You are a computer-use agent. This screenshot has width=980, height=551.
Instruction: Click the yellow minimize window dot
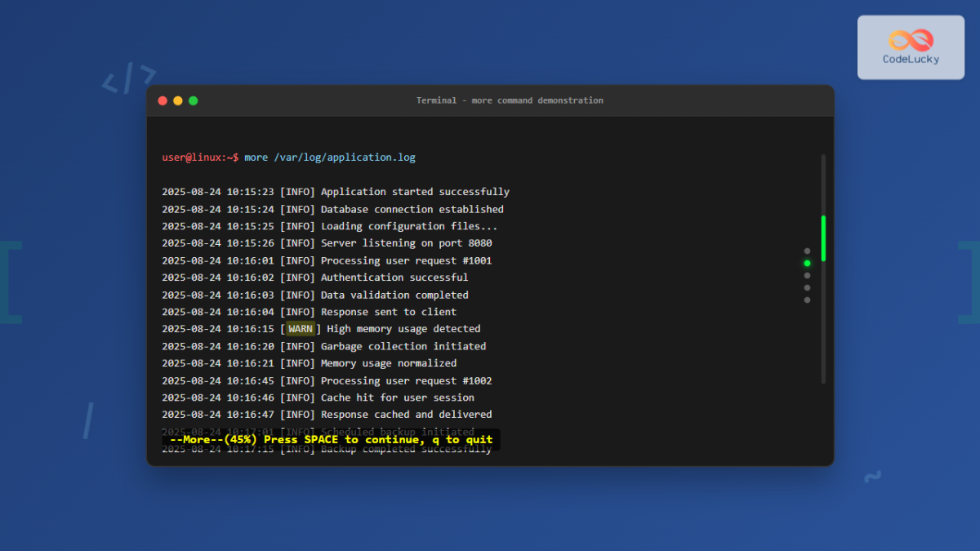178,100
